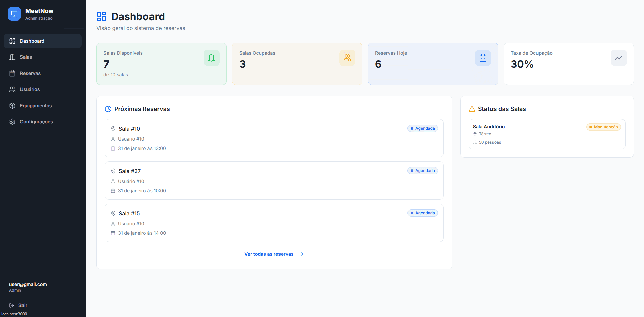The height and width of the screenshot is (317, 644).
Task: Click the warning icon next to Status das Salas
Action: pos(472,109)
